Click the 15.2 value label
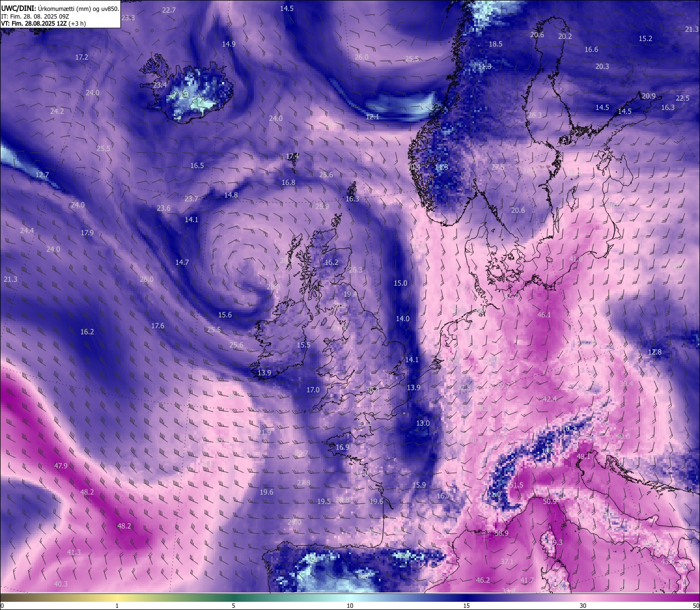700x610 pixels. [x=645, y=39]
